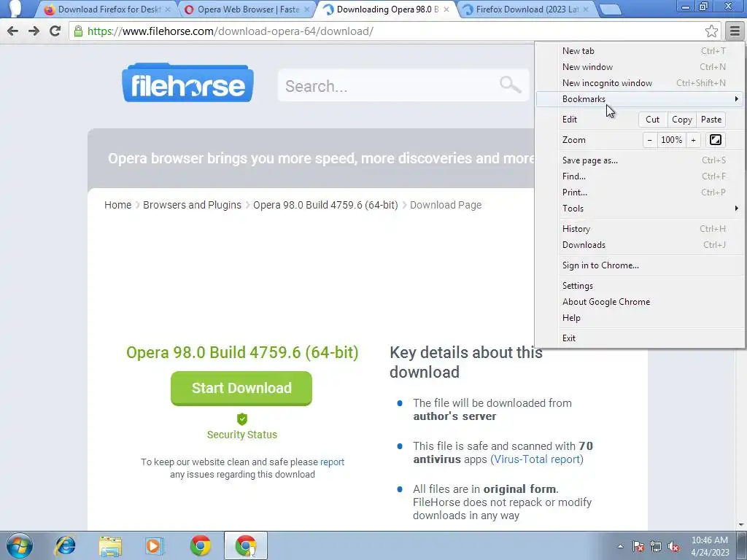The width and height of the screenshot is (747, 560).
Task: Switch to the Download Firefox for Desktop tab
Action: tap(106, 9)
